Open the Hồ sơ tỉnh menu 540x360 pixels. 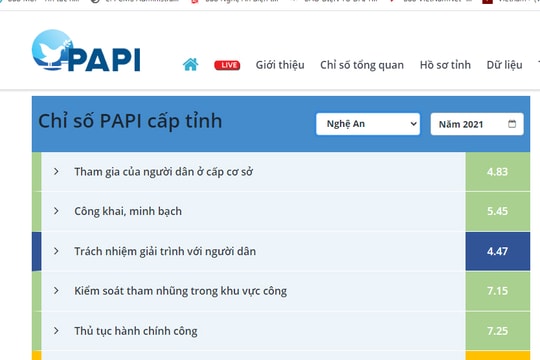(445, 65)
